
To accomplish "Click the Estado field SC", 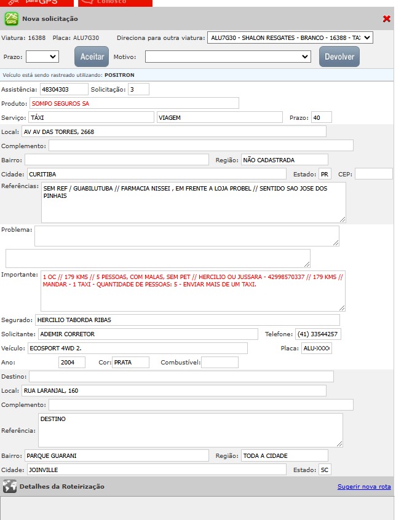I will pyautogui.click(x=325, y=470).
